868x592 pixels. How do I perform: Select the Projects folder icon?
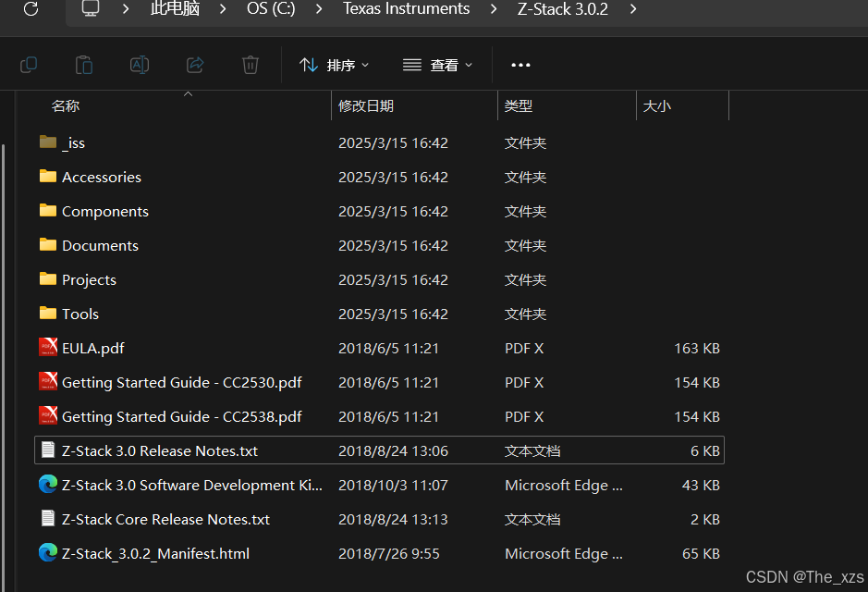[x=48, y=279]
